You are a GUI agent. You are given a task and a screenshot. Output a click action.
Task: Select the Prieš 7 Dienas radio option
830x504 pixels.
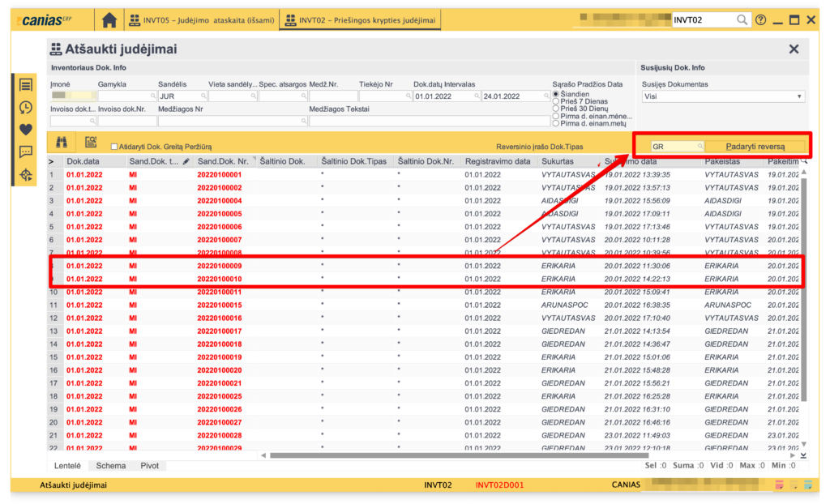tap(555, 101)
